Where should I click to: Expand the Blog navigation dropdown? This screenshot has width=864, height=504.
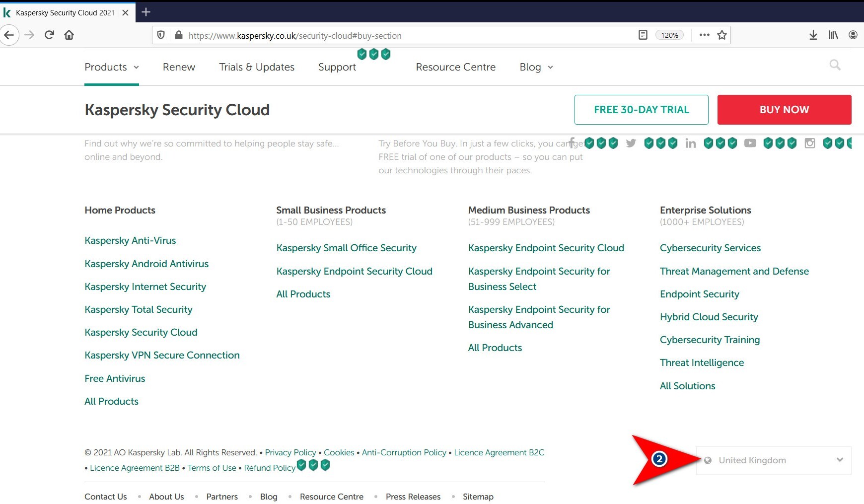tap(536, 67)
